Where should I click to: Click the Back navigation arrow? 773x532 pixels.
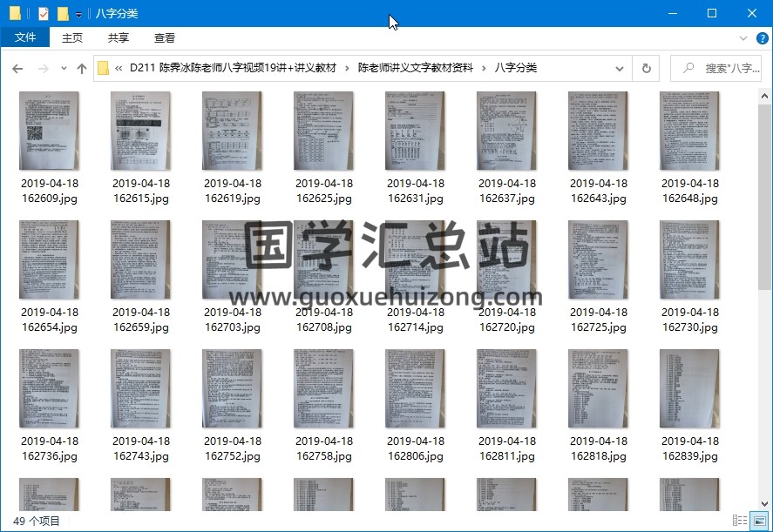click(x=17, y=69)
